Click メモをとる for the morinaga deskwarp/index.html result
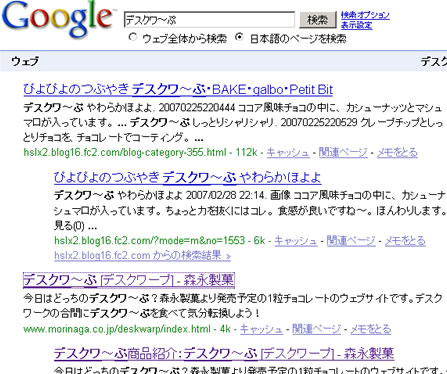447x374 pixels. (x=370, y=329)
